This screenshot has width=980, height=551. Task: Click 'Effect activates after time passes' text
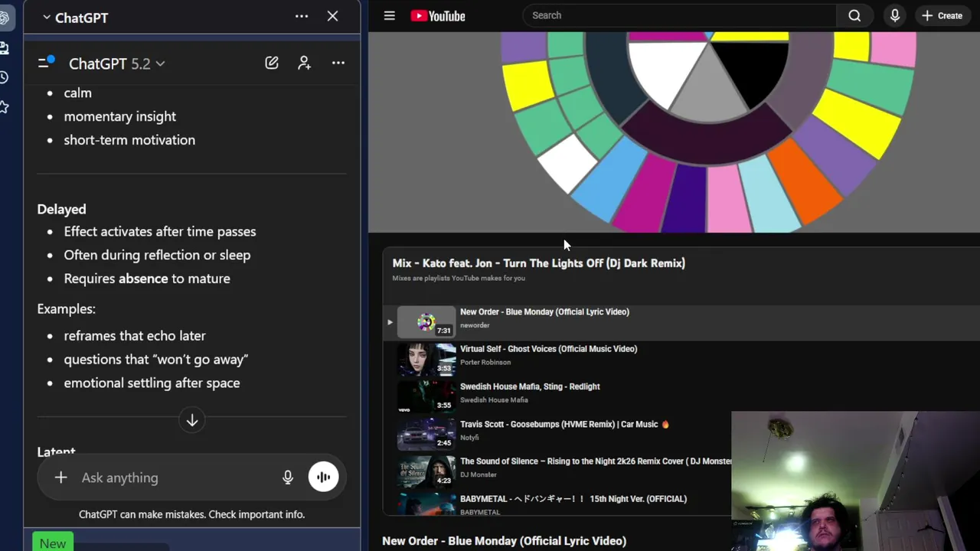pos(160,231)
